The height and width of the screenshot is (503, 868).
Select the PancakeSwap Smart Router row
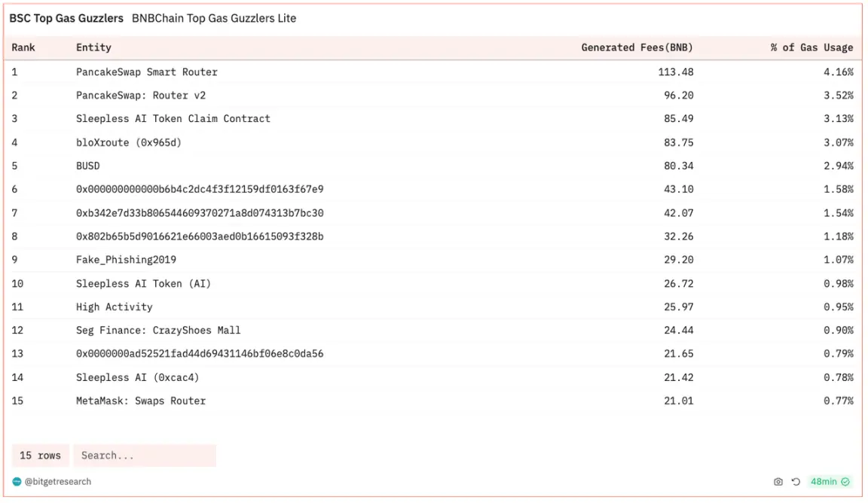pyautogui.click(x=146, y=72)
